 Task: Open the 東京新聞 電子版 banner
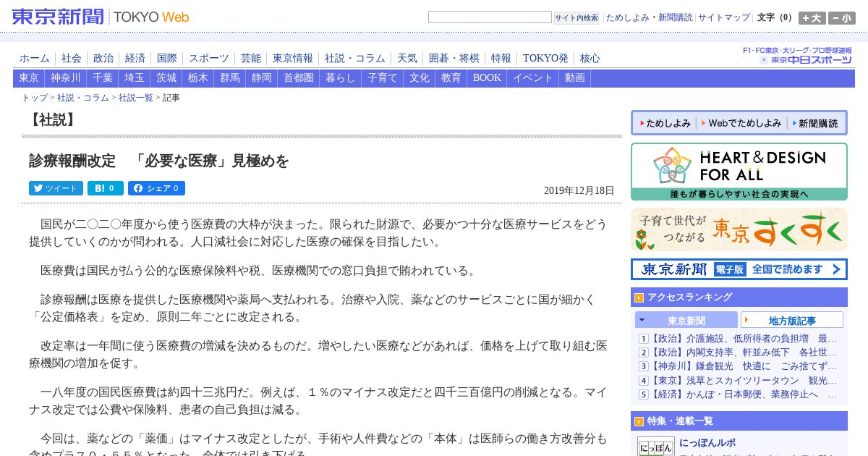(x=739, y=269)
